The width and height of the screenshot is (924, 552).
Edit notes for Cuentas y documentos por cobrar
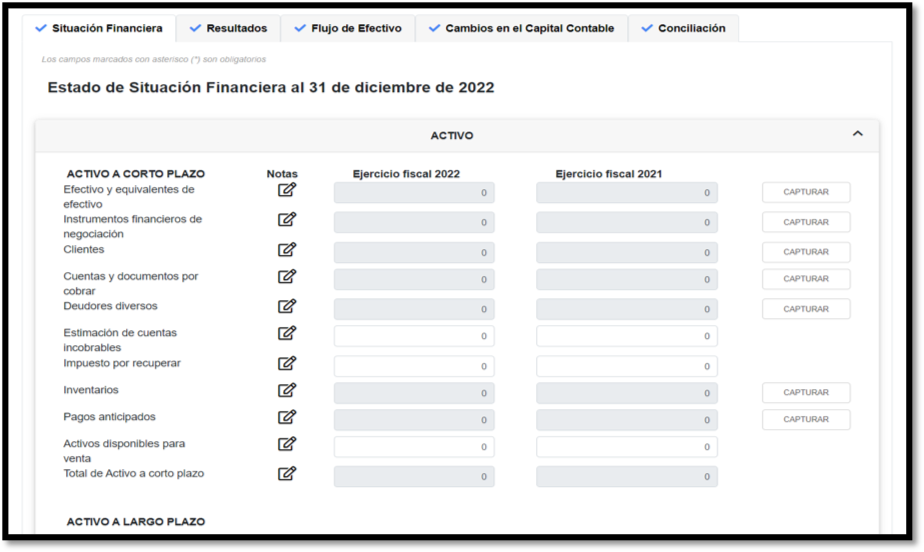(287, 277)
